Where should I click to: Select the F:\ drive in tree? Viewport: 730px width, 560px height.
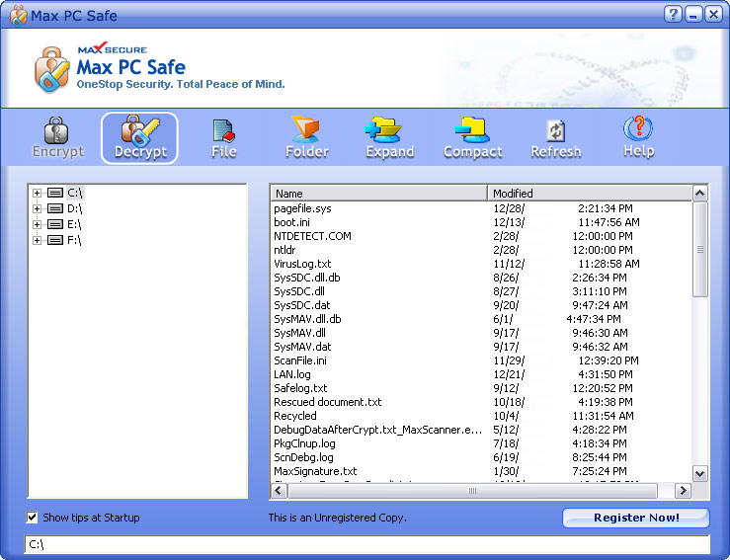point(74,240)
